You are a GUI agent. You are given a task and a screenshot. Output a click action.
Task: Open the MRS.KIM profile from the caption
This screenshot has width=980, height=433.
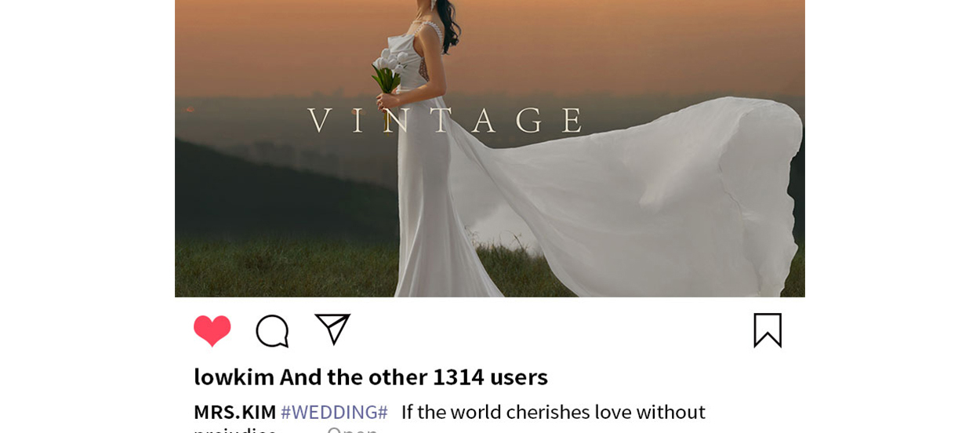point(234,412)
